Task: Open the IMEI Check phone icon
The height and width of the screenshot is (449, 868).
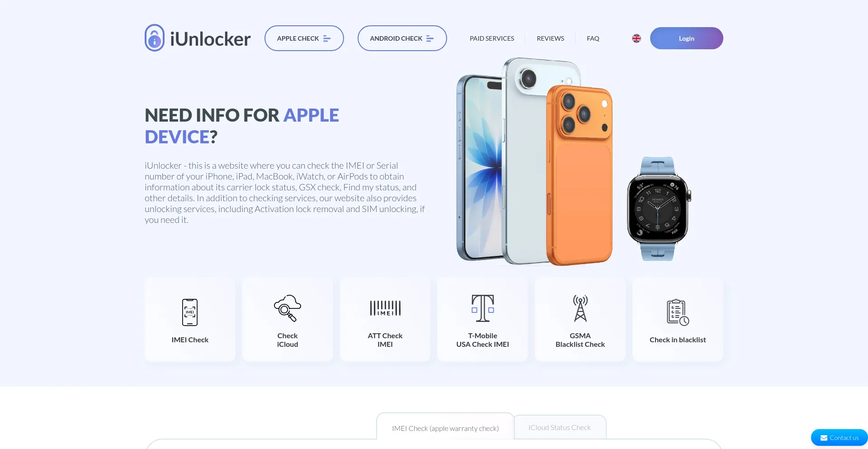Action: point(190,312)
